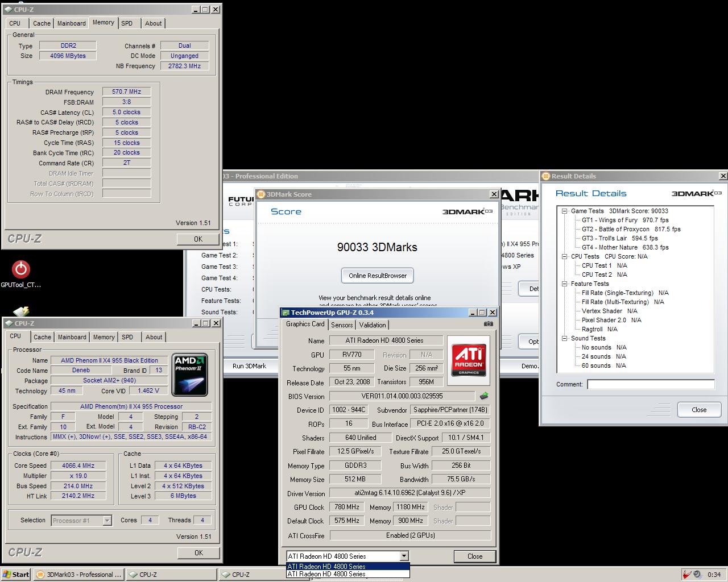Click Online ResultBrowser button
The height and width of the screenshot is (582, 728).
coord(378,276)
